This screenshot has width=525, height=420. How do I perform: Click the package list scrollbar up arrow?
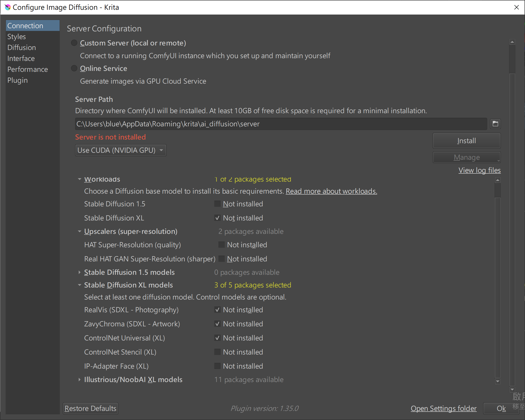tap(498, 180)
